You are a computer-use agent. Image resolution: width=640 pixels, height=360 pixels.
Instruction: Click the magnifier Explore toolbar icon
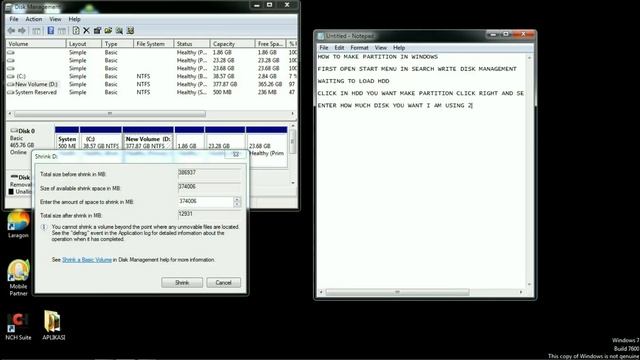click(119, 31)
